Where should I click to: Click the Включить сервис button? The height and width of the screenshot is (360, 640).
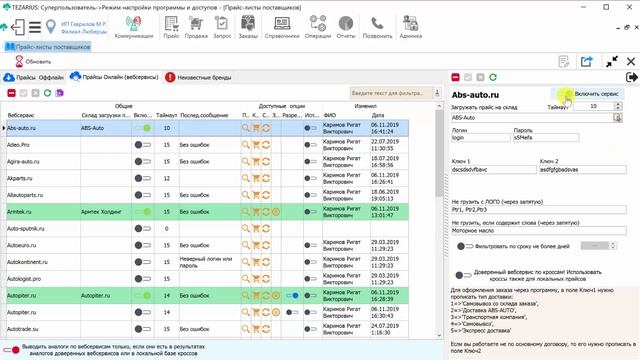[x=588, y=94]
